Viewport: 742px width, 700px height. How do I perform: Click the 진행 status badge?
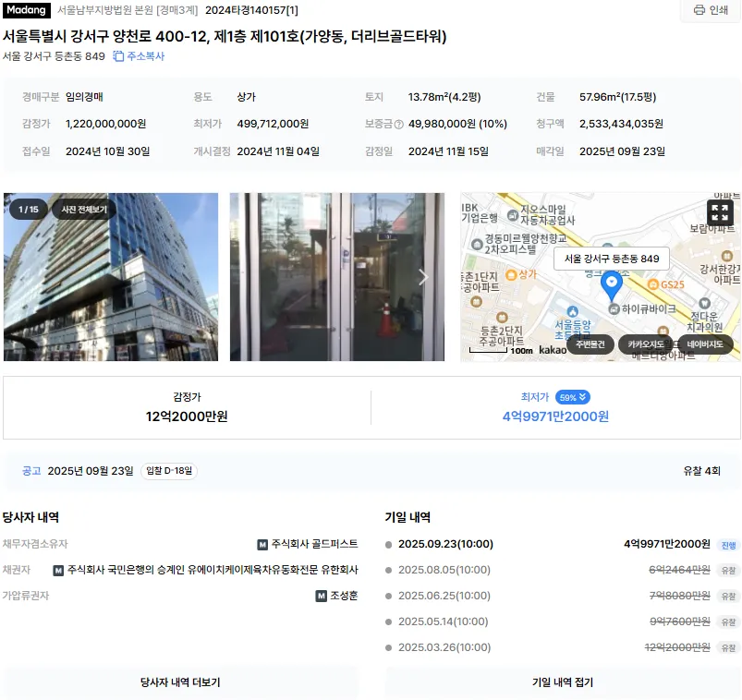pos(728,546)
